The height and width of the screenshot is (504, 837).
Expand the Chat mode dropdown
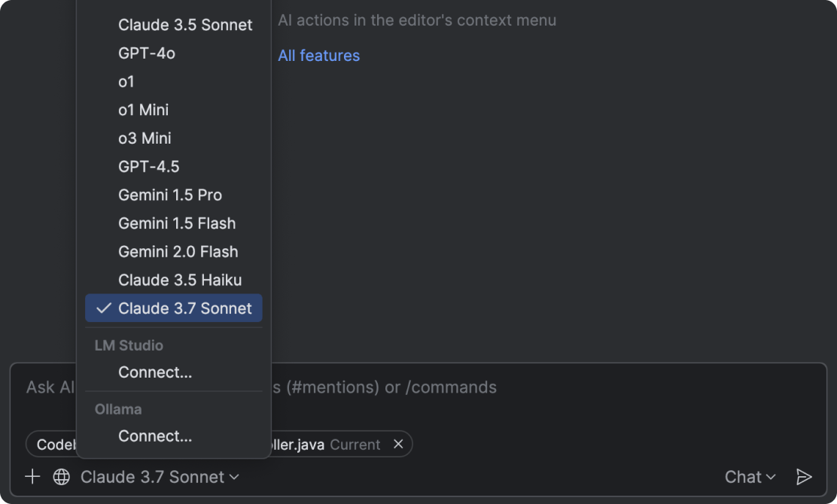pos(750,477)
